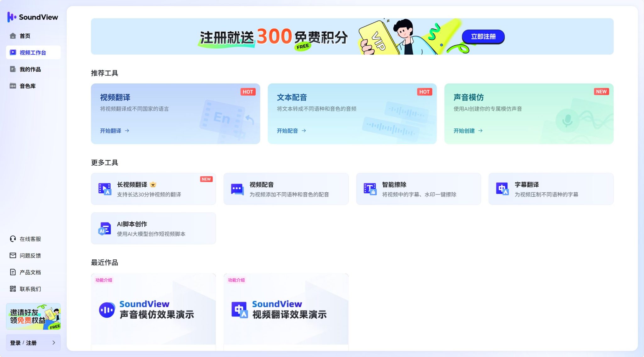Click the headset icon for 在线客服

pos(13,239)
